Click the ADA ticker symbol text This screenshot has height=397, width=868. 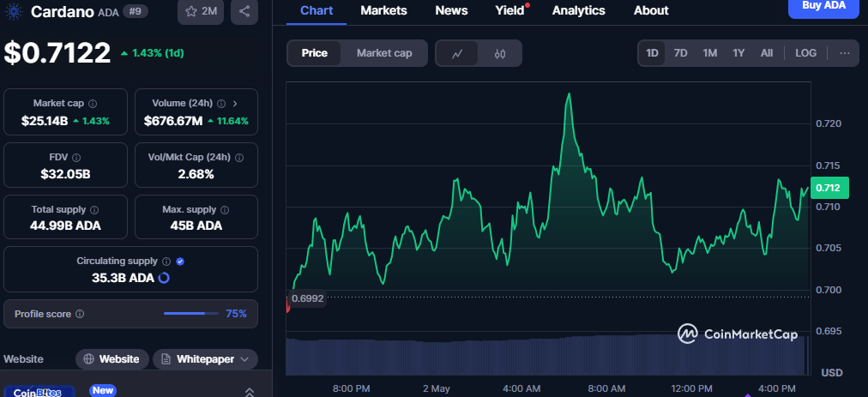[x=108, y=12]
